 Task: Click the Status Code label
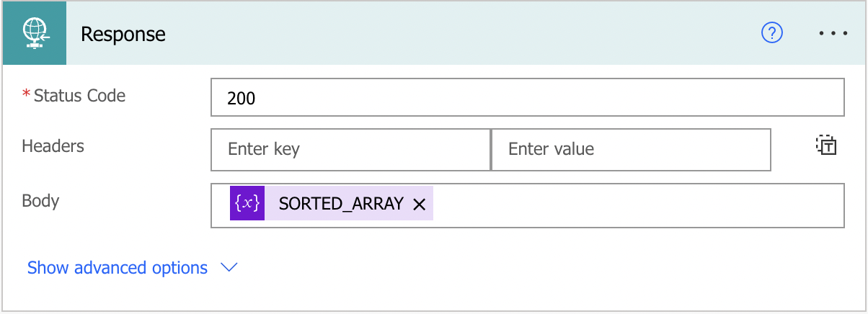79,96
